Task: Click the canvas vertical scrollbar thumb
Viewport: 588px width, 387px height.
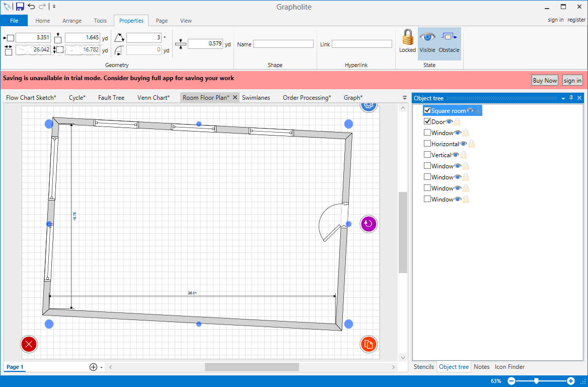Action: pos(403,232)
